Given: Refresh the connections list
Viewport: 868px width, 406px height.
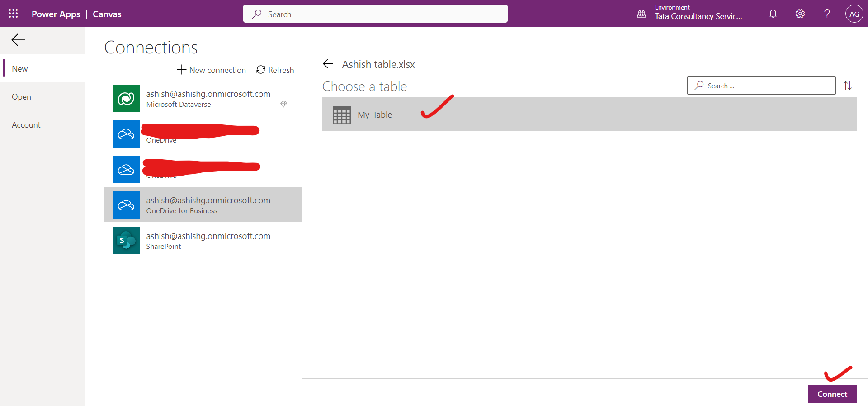Looking at the screenshot, I should (x=275, y=70).
